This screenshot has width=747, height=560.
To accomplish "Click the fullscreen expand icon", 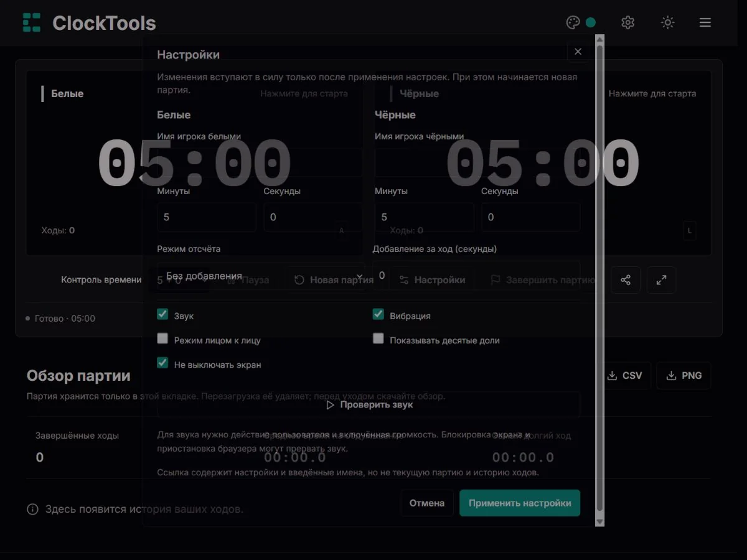I will point(661,280).
